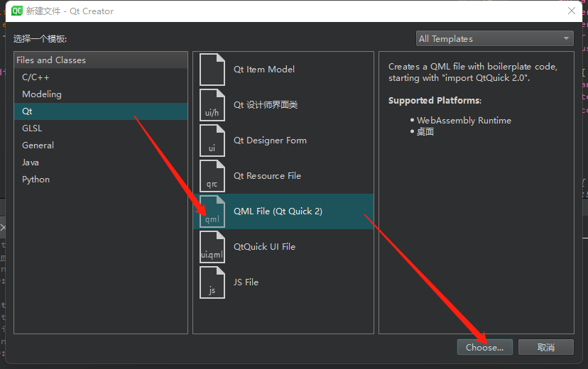Choose the JS File template
The height and width of the screenshot is (369, 588).
point(283,282)
